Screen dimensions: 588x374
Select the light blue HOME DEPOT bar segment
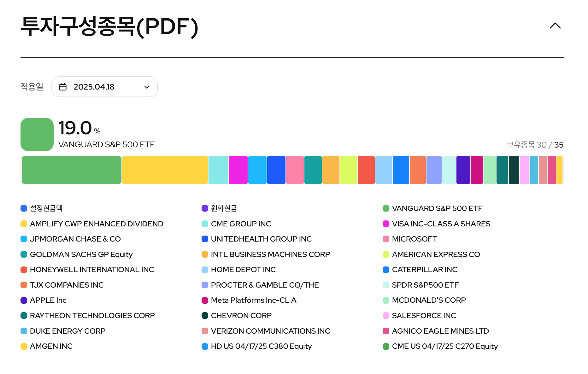coord(384,170)
